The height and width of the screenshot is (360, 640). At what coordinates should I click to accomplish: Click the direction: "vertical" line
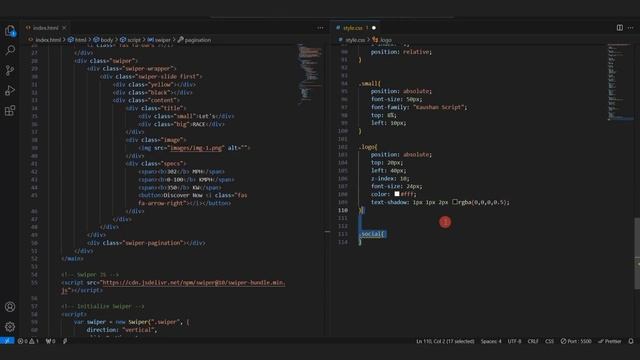(x=122, y=330)
